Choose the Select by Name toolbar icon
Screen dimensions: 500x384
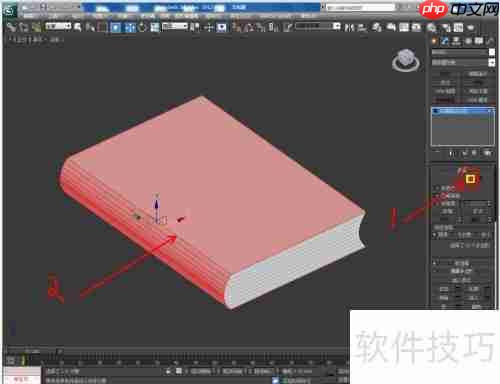point(90,27)
